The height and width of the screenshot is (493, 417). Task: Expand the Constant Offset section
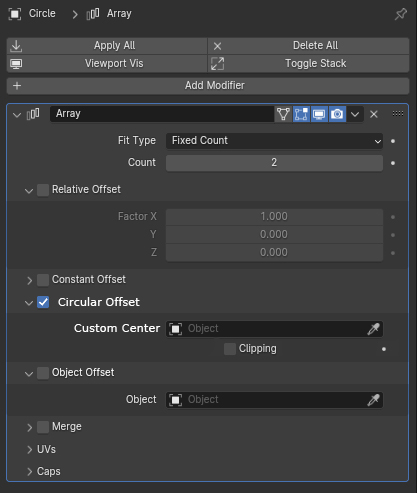click(29, 280)
